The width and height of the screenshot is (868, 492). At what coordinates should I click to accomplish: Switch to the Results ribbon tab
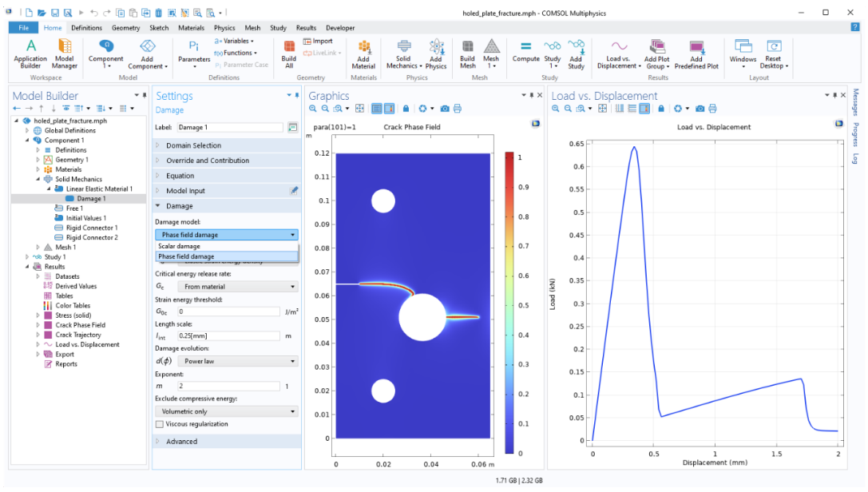(x=306, y=28)
